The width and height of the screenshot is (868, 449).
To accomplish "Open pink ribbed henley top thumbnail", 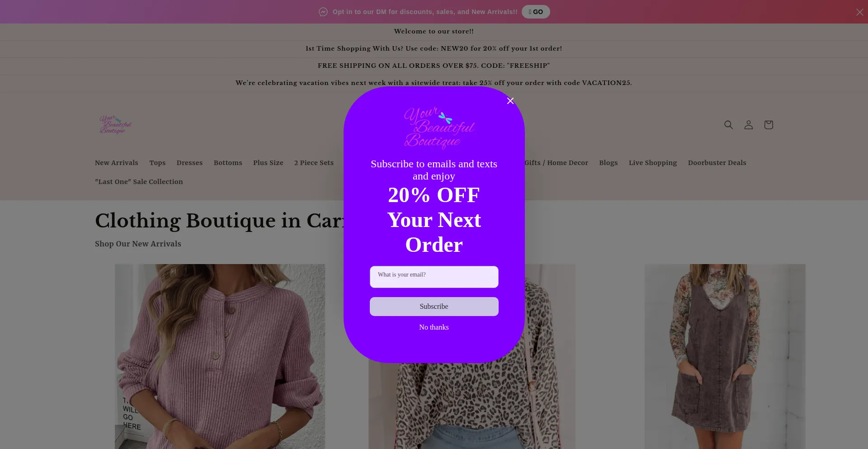I will [220, 356].
